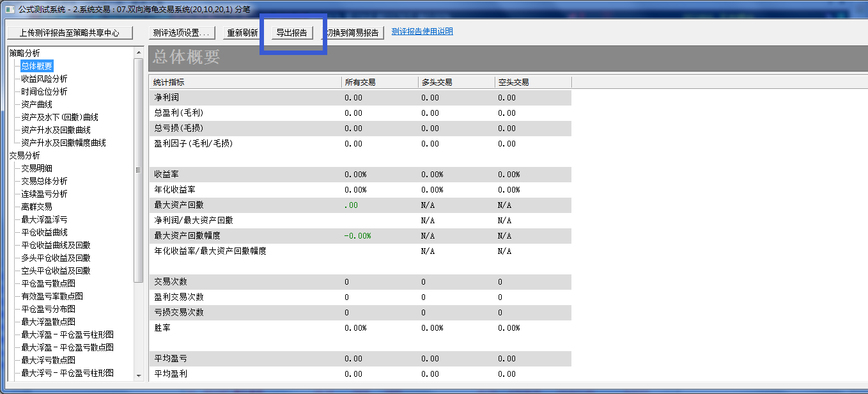Click upload report to strategy sharing center button
This screenshot has height=394, width=868.
coord(69,33)
